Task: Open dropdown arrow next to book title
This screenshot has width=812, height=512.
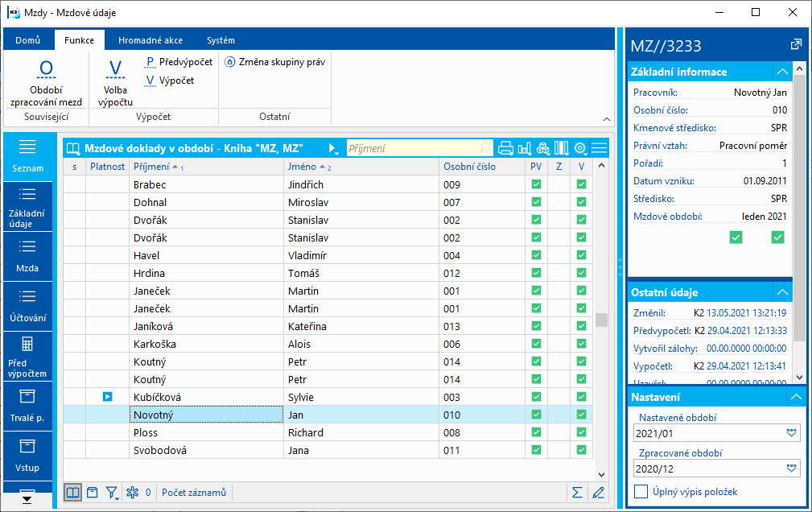Action: [333, 149]
